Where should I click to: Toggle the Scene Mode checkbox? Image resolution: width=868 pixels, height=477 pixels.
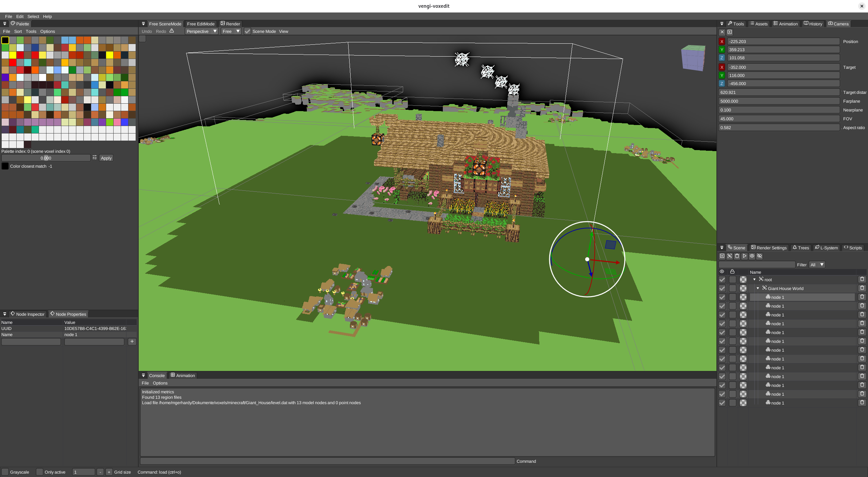(x=248, y=31)
